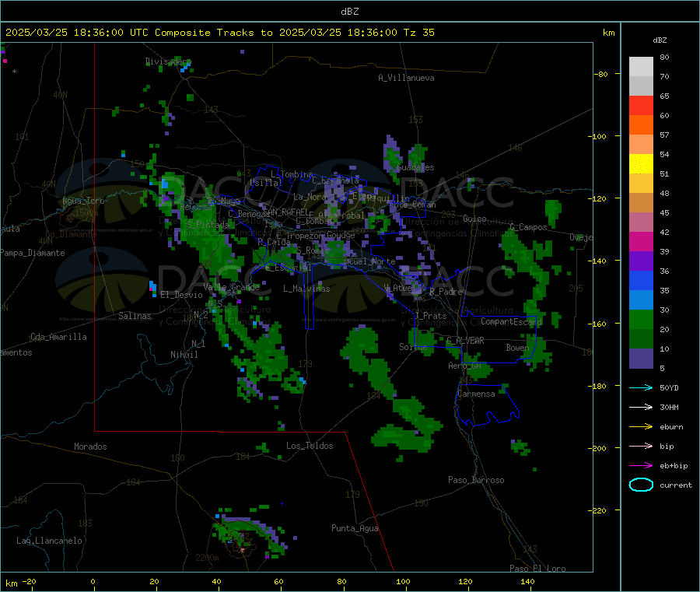Viewport: 700px width, 592px height.
Task: Select the 65-70 dBZ light gray swatch
Action: pyautogui.click(x=641, y=86)
